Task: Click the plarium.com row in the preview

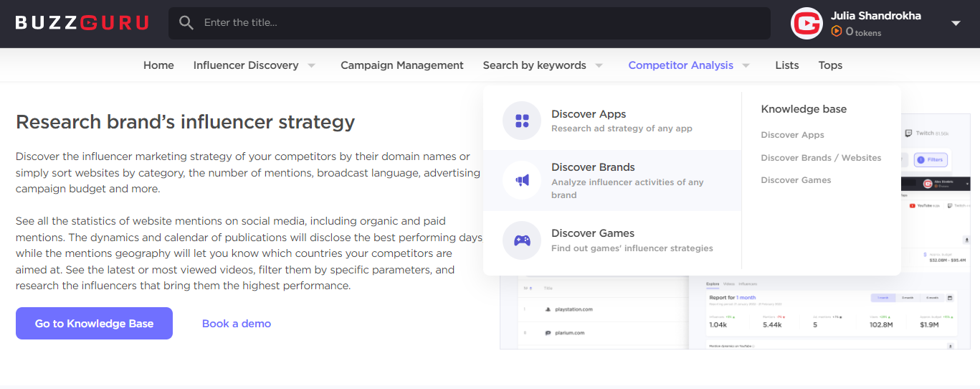Action: (x=602, y=333)
